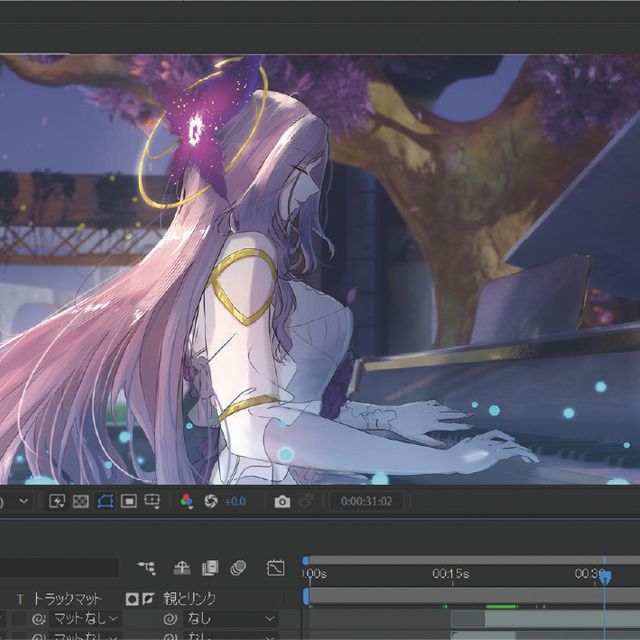Reset exposure aperture icon
Image resolution: width=640 pixels, height=640 pixels.
coord(211,501)
